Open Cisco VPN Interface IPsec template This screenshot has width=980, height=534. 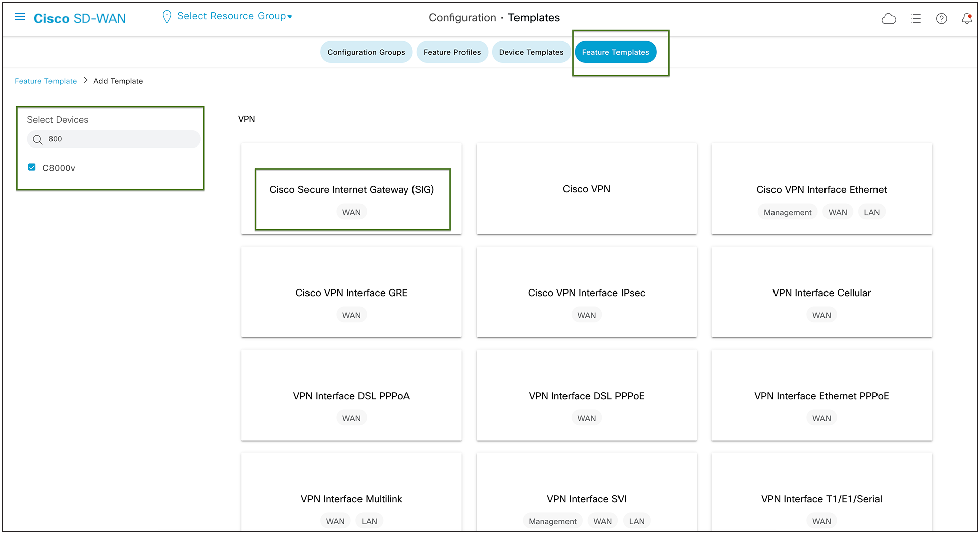pos(587,292)
